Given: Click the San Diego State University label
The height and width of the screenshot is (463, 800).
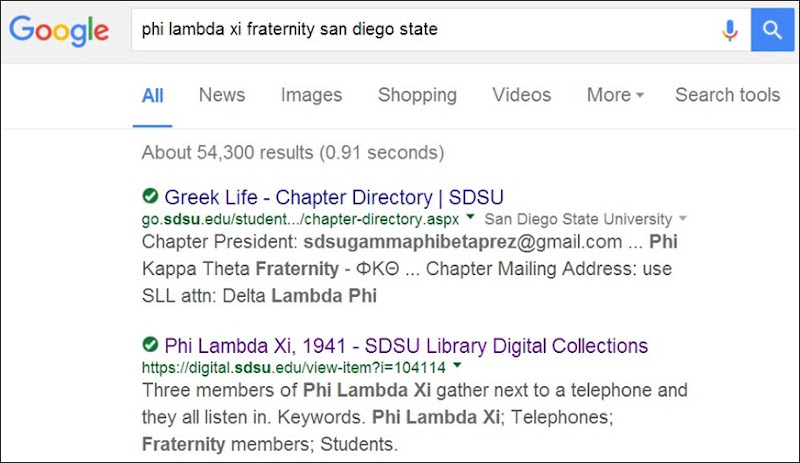Looking at the screenshot, I should [x=578, y=219].
